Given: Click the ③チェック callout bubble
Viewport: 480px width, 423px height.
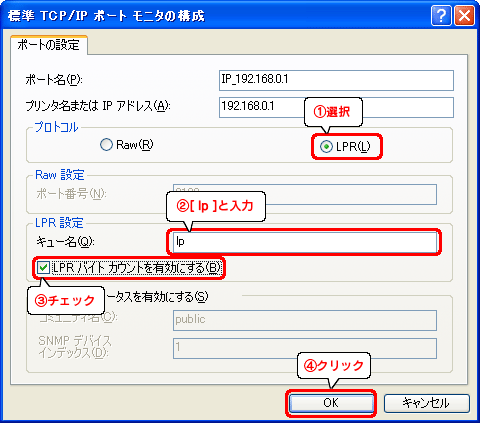Looking at the screenshot, I should 66,301.
